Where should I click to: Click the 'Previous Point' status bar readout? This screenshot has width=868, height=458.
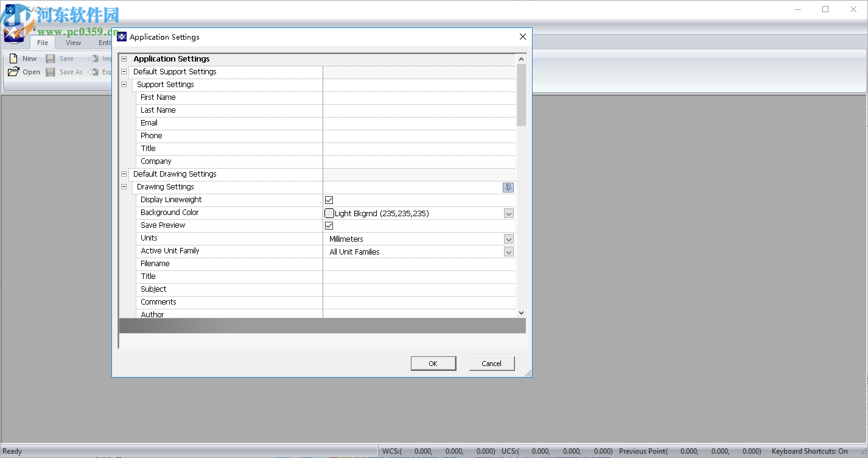691,451
